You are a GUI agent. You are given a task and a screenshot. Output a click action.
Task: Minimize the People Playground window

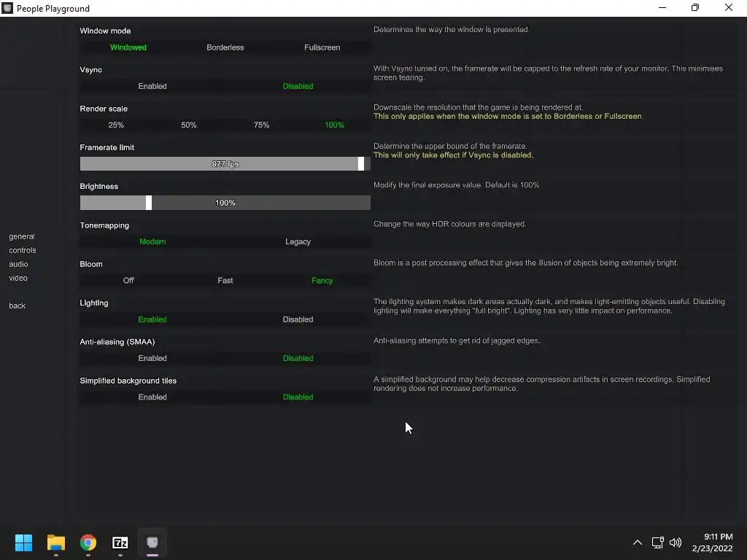pyautogui.click(x=662, y=7)
